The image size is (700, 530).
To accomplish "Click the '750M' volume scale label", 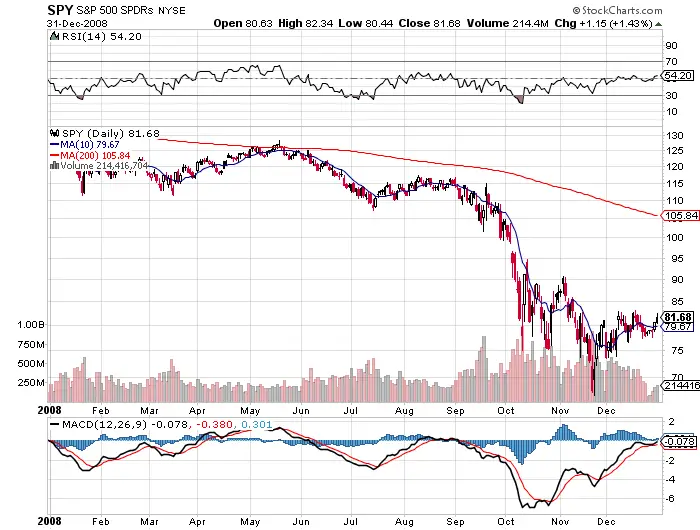I will pos(31,344).
